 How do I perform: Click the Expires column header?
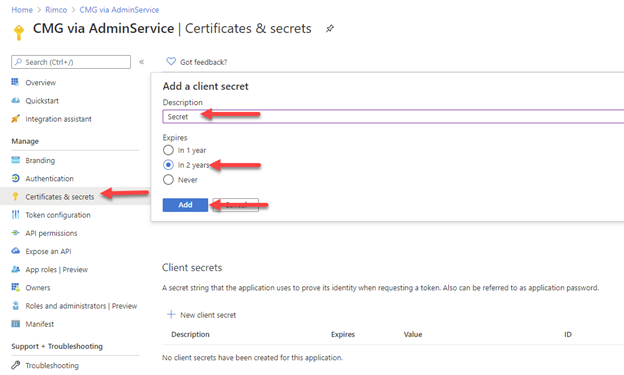tap(343, 334)
